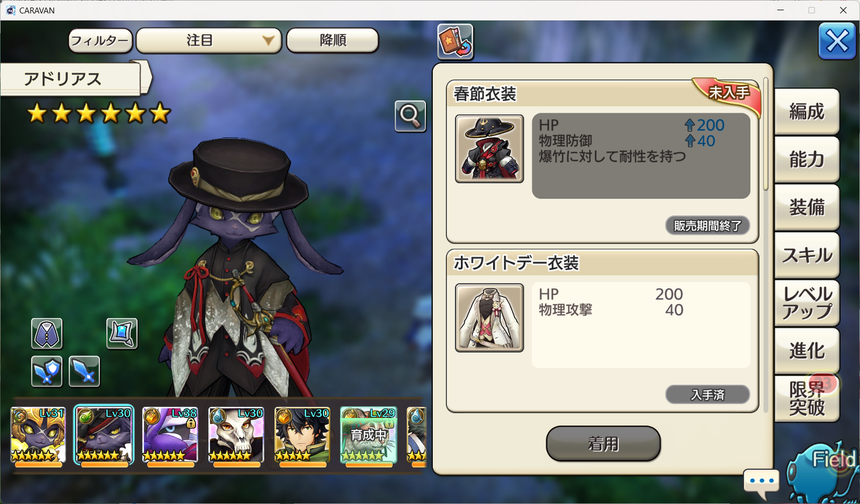
Task: Switch to the スキル tab
Action: (x=807, y=255)
